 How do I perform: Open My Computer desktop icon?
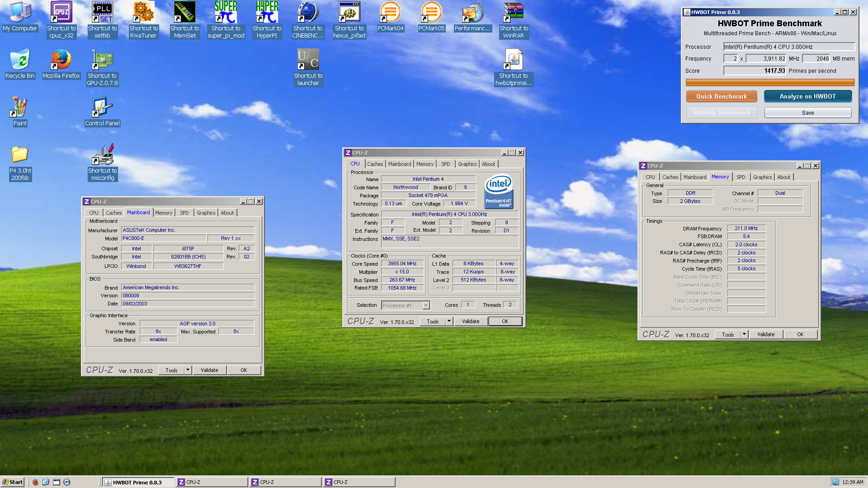click(20, 17)
